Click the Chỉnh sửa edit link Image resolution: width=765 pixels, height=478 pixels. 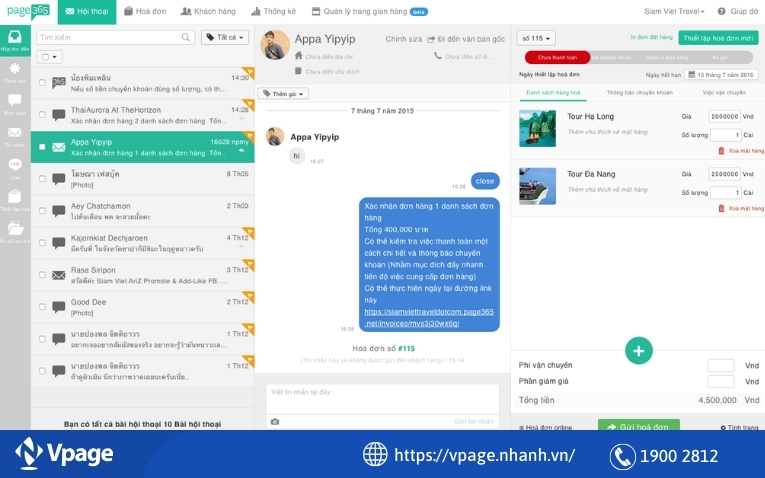point(403,39)
